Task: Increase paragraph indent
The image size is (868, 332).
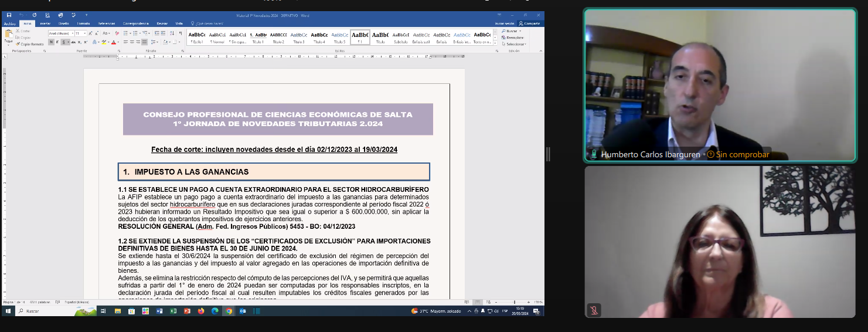Action: point(163,33)
